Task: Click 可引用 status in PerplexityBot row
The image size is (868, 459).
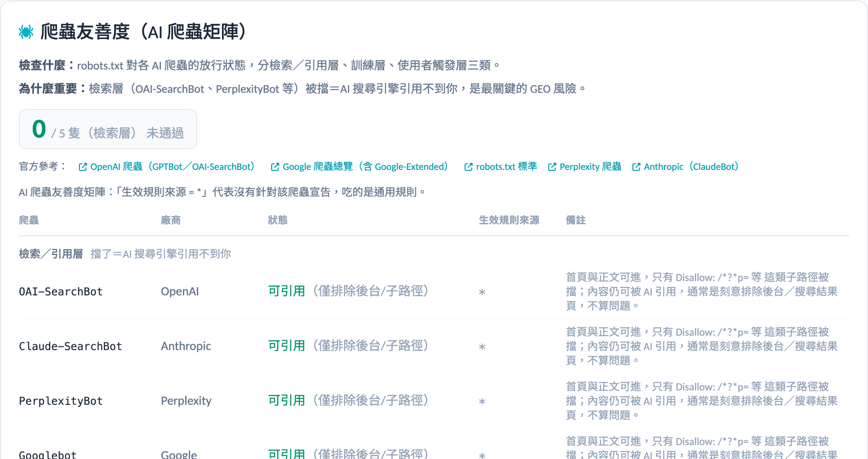Action: [287, 401]
